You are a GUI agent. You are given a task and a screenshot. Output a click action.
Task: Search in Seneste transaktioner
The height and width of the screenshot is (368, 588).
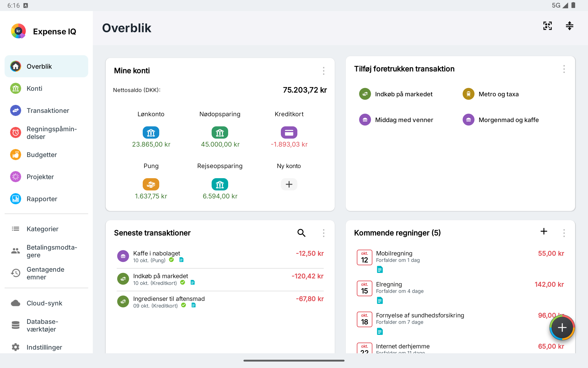(x=301, y=233)
